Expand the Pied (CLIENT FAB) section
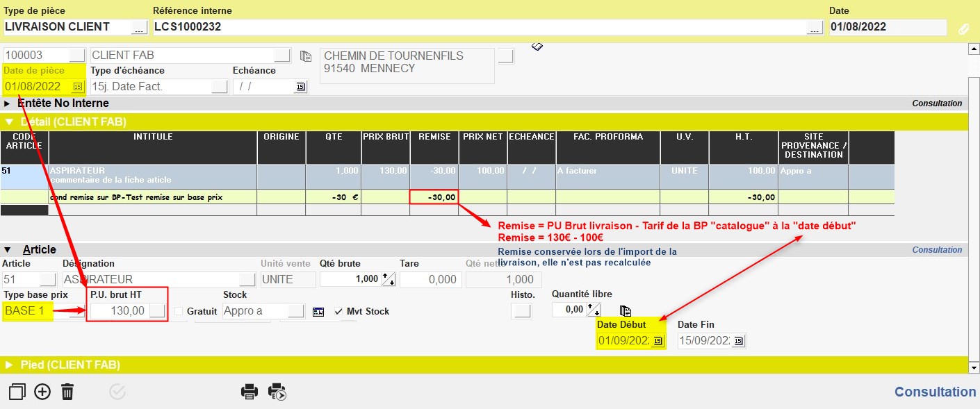 click(8, 365)
